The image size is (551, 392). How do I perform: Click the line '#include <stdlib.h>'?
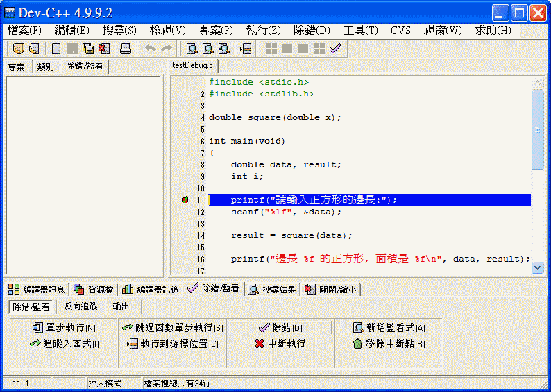(262, 94)
